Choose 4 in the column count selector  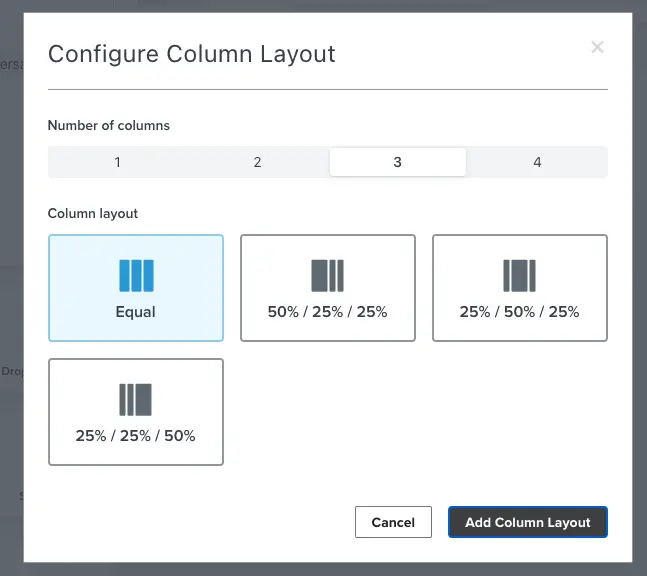click(537, 162)
